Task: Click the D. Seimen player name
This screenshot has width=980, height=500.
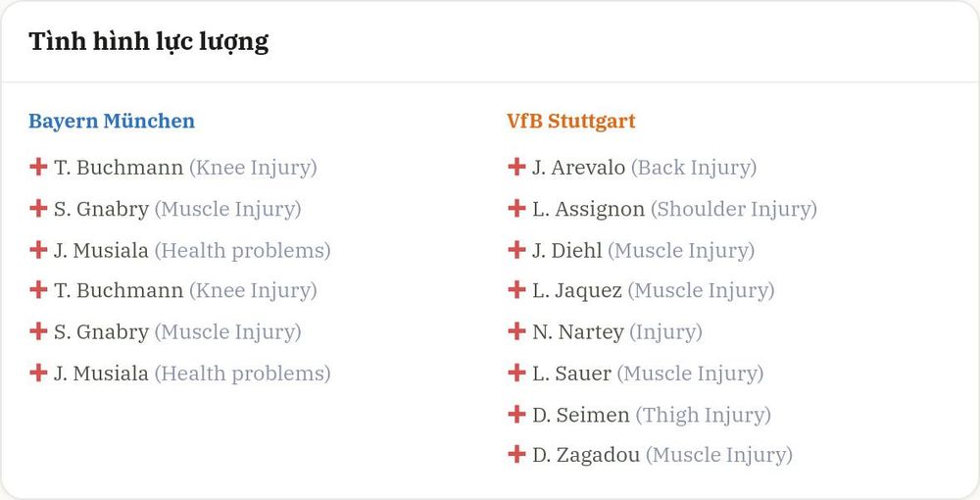Action: tap(580, 415)
